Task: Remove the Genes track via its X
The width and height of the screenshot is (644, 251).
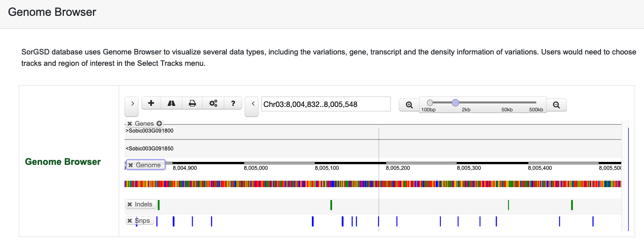Action: [130, 124]
